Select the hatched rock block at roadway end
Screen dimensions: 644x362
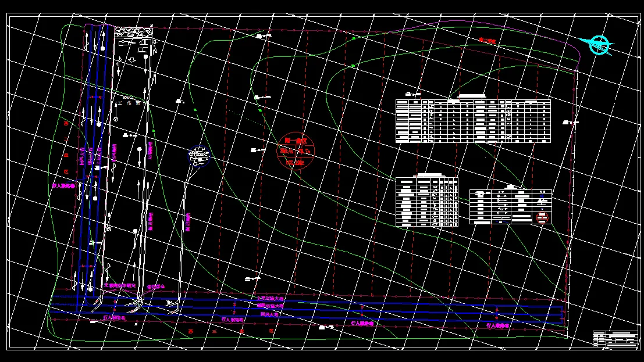click(x=133, y=32)
